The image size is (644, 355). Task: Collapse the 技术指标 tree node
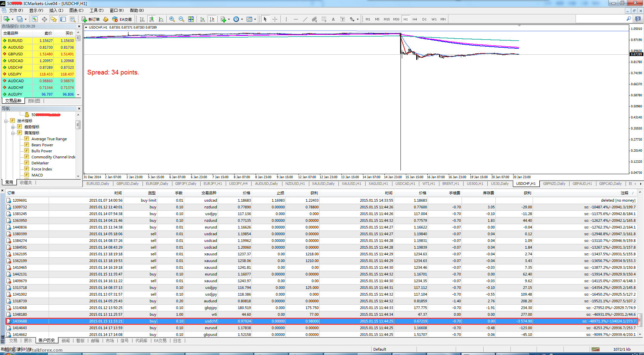[6, 121]
